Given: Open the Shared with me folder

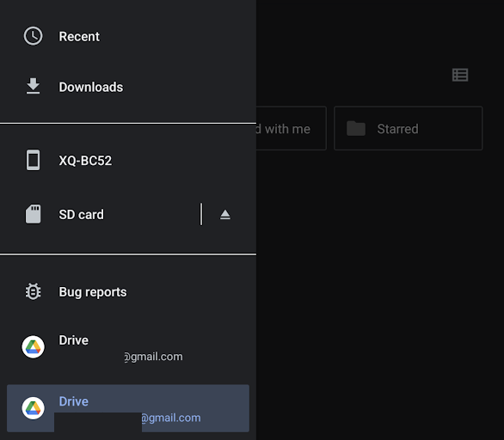Looking at the screenshot, I should [x=292, y=128].
